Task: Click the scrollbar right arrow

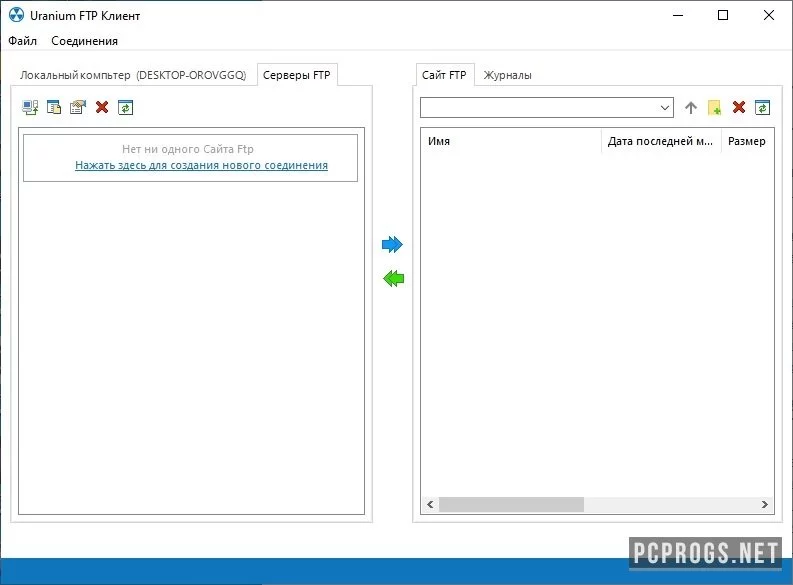Action: tap(765, 504)
